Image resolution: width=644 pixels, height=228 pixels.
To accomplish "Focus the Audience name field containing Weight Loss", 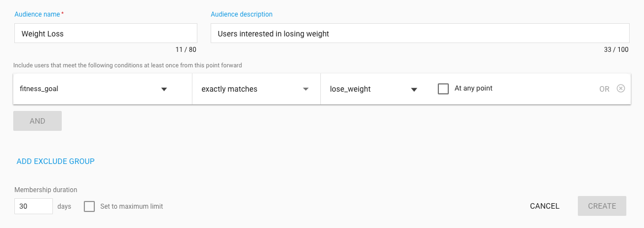I will (105, 33).
